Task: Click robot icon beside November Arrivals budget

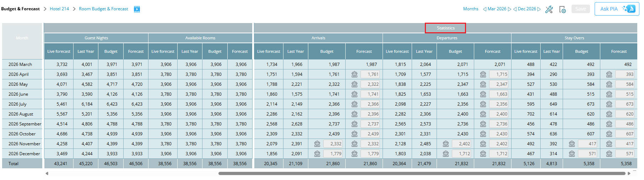Action: tap(317, 144)
